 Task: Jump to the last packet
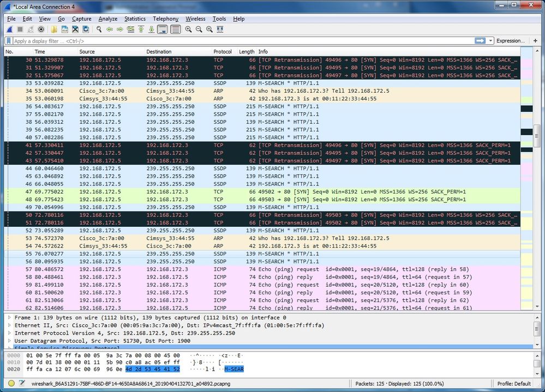(152, 29)
